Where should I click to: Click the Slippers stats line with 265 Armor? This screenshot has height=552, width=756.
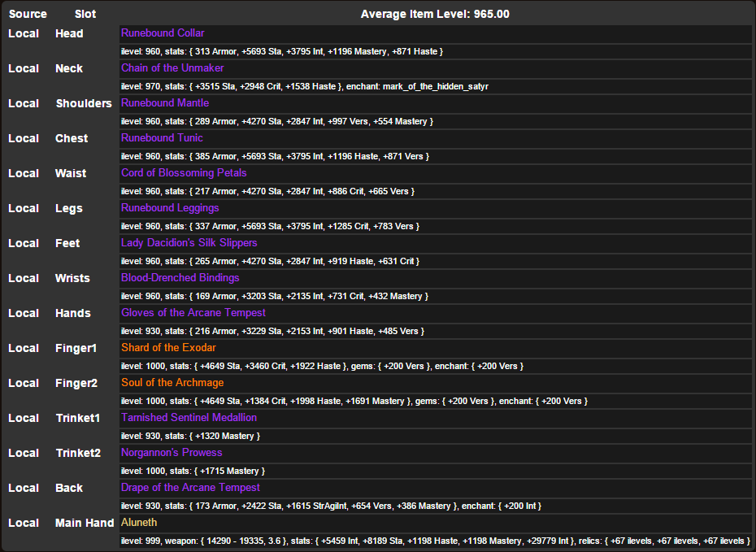click(x=270, y=261)
